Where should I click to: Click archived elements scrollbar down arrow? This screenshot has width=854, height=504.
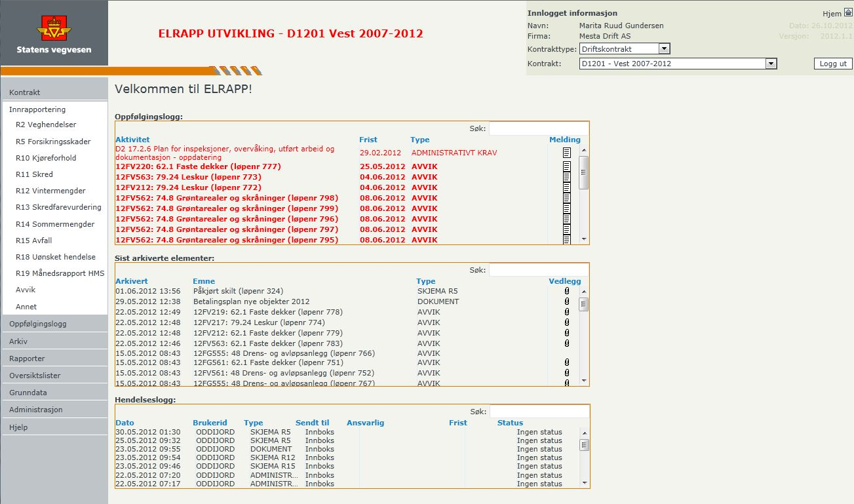(x=584, y=380)
